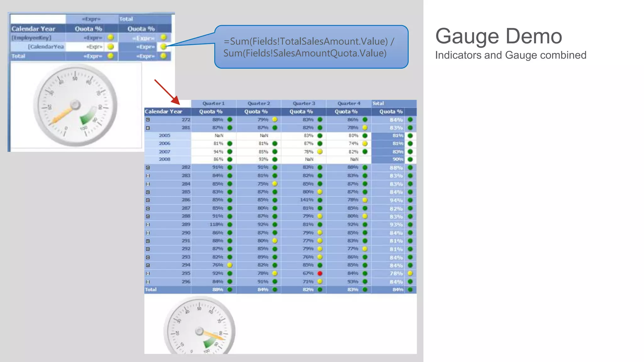Screen dimensions: 644x362
Task: Select the 2005 year row label
Action: [x=164, y=135]
